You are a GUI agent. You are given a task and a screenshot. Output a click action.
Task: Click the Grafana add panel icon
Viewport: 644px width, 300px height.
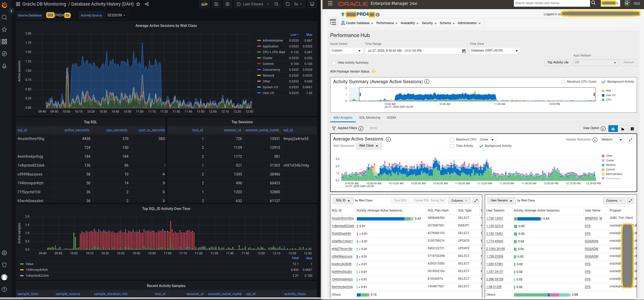point(204,4)
